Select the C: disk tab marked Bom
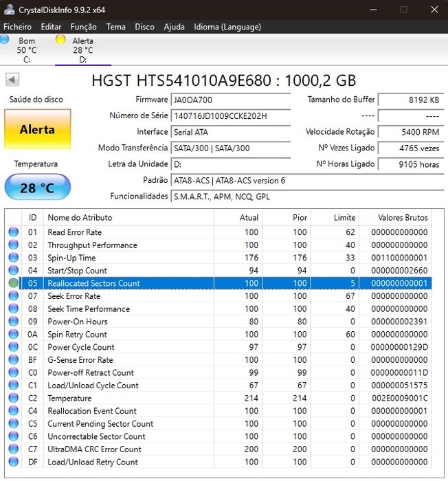 point(26,50)
